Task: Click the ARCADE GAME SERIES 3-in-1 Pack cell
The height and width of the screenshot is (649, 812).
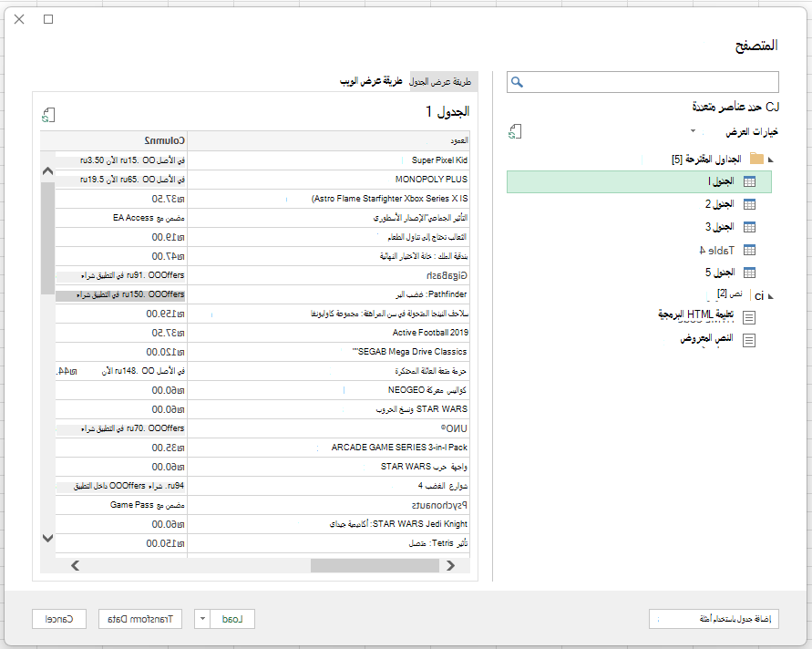Action: (x=329, y=448)
